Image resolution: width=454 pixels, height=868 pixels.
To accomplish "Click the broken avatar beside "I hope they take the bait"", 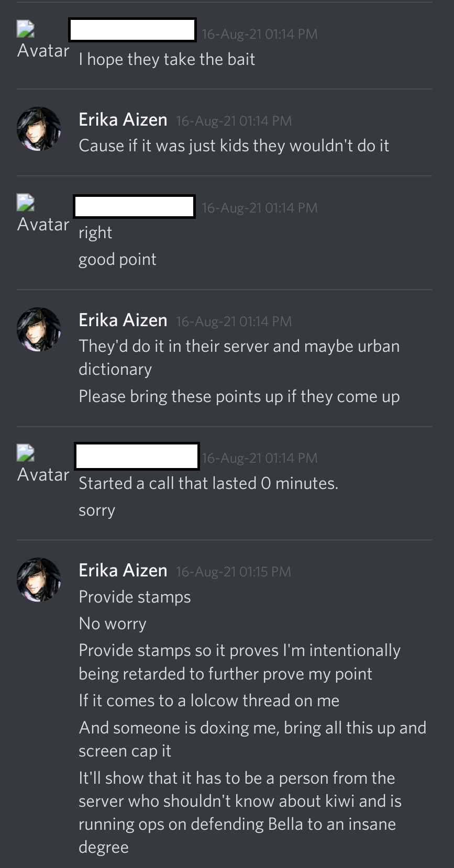I will point(26,29).
